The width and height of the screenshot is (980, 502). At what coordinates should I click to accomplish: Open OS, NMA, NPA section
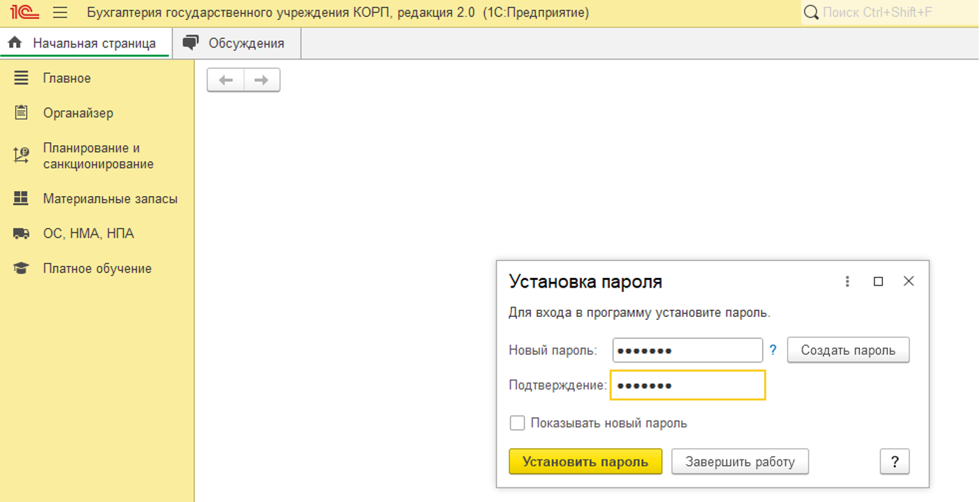(x=88, y=234)
